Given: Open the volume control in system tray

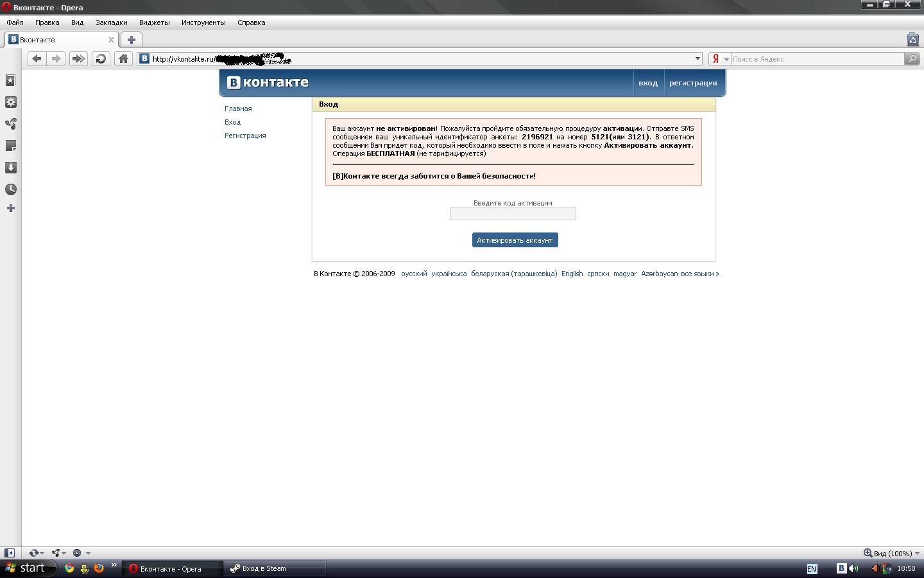Looking at the screenshot, I should [x=853, y=568].
